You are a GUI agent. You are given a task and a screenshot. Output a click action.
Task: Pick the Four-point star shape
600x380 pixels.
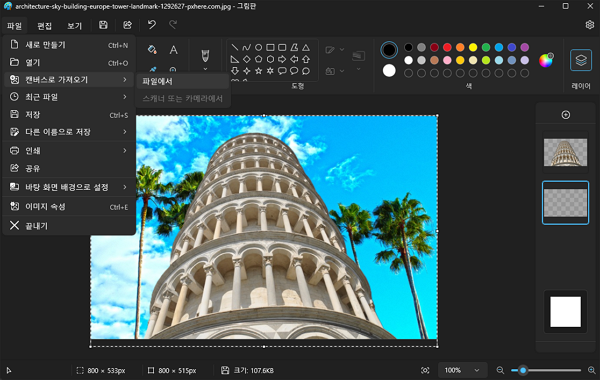pos(246,71)
